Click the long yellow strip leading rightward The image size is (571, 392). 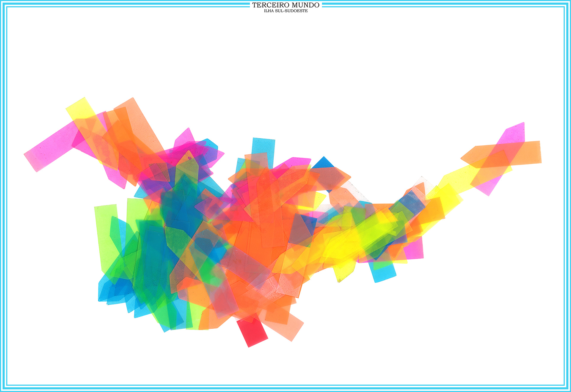tap(458, 178)
